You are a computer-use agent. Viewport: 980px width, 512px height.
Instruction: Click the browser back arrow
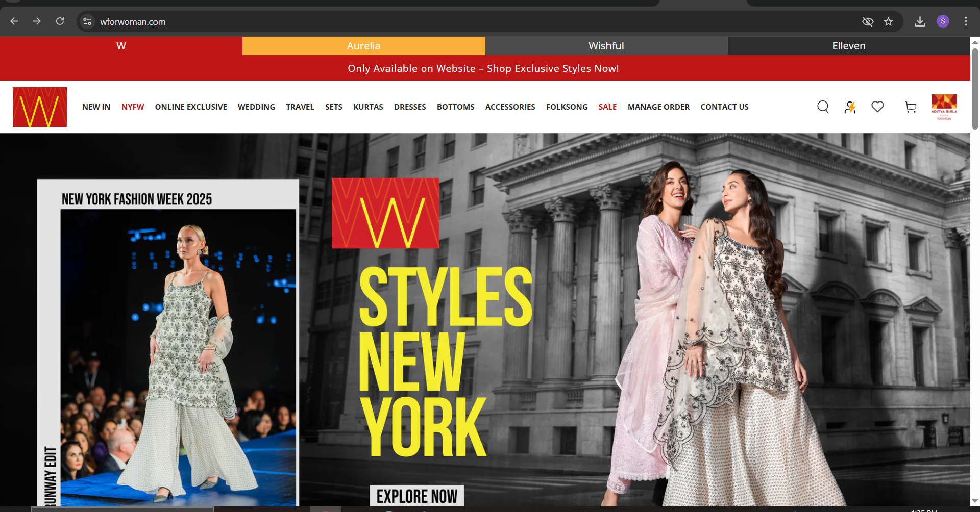pyautogui.click(x=14, y=21)
